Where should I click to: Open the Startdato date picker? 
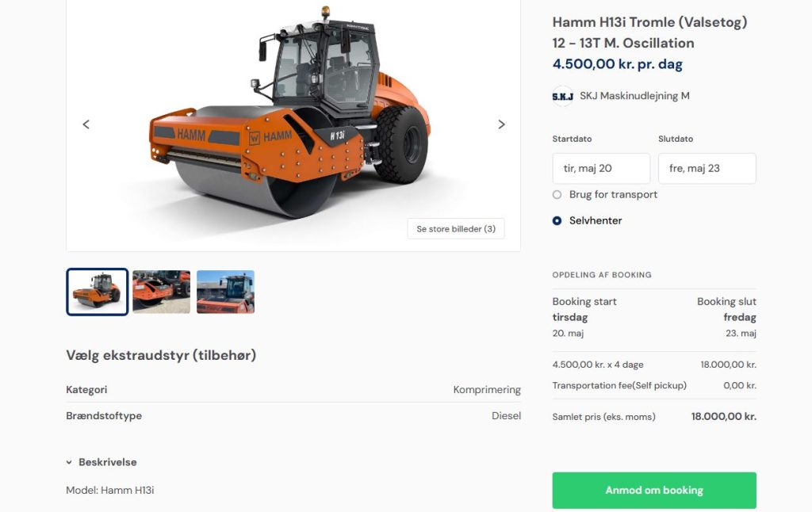[x=601, y=168]
